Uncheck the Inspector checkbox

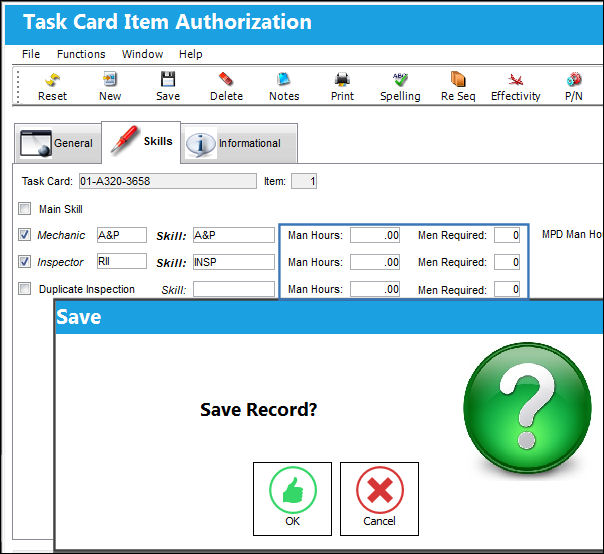click(25, 262)
